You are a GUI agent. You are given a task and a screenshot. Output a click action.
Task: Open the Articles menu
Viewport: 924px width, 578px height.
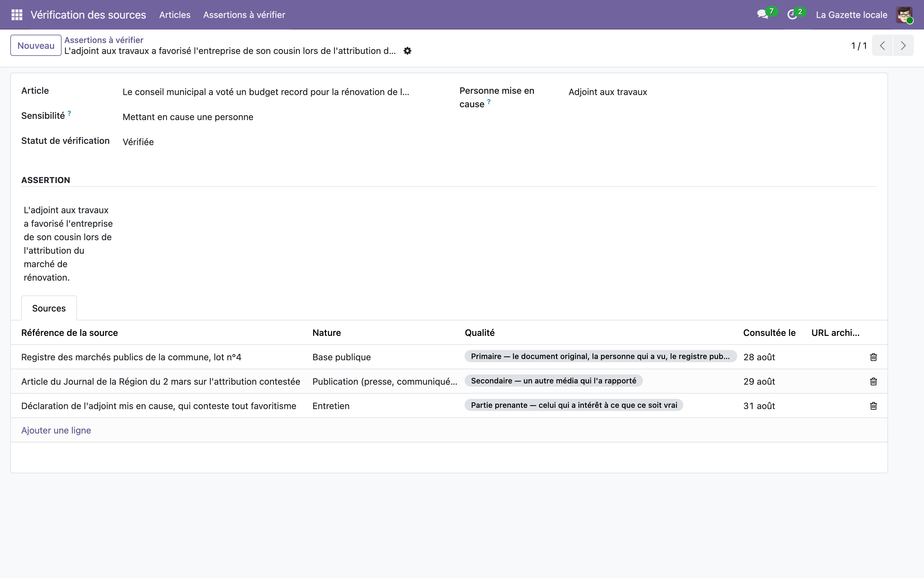[175, 15]
